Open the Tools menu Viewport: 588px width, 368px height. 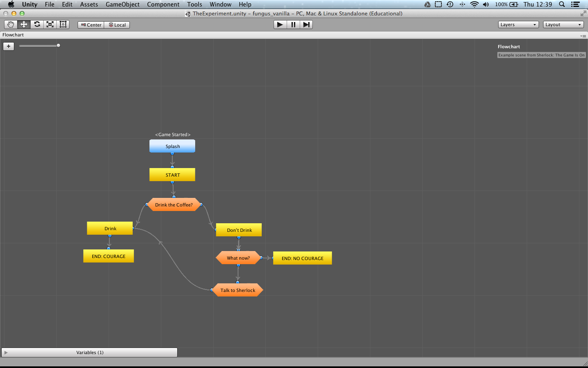[195, 4]
